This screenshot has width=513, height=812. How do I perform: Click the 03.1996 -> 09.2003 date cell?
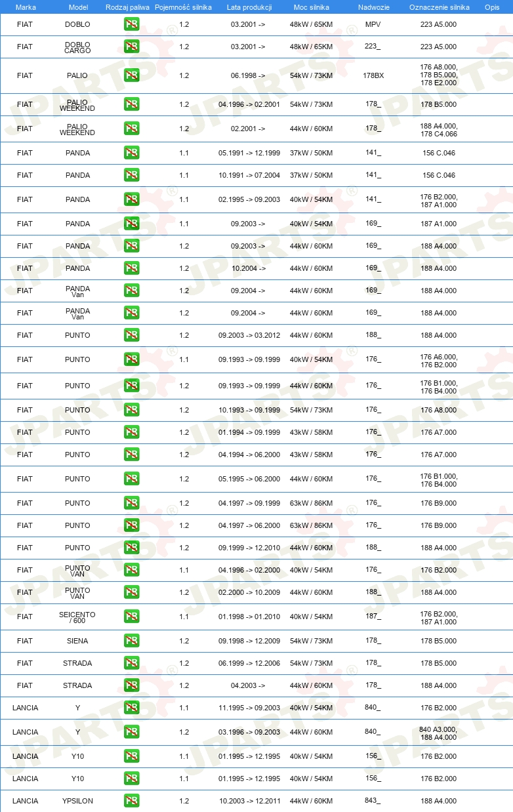pyautogui.click(x=249, y=732)
